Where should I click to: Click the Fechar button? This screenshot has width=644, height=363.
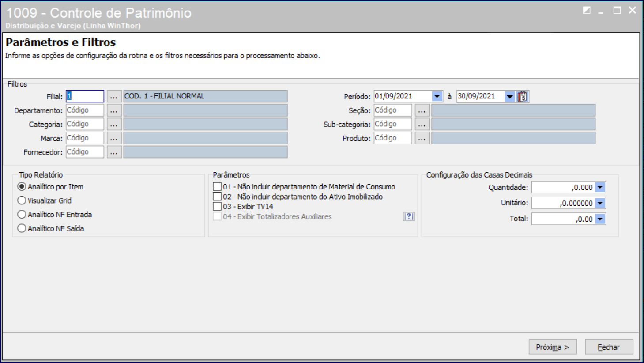tap(609, 347)
